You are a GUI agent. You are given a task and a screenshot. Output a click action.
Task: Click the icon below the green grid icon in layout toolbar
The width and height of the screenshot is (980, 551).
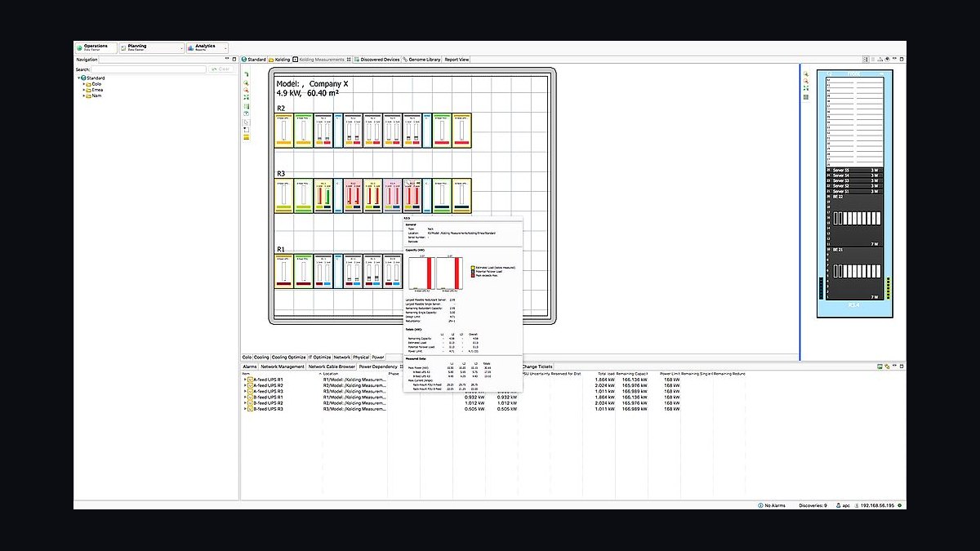(247, 113)
